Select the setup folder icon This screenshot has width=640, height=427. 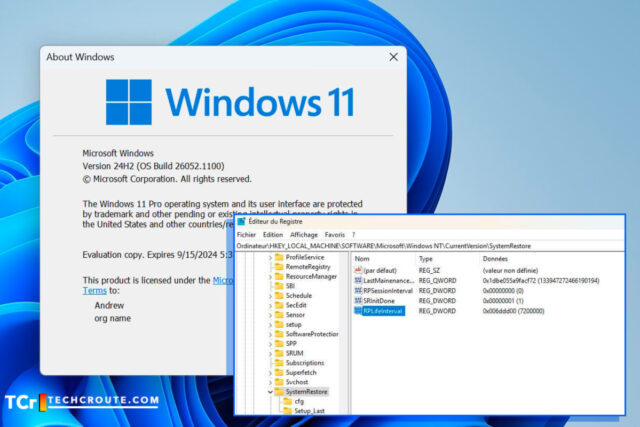coord(279,325)
